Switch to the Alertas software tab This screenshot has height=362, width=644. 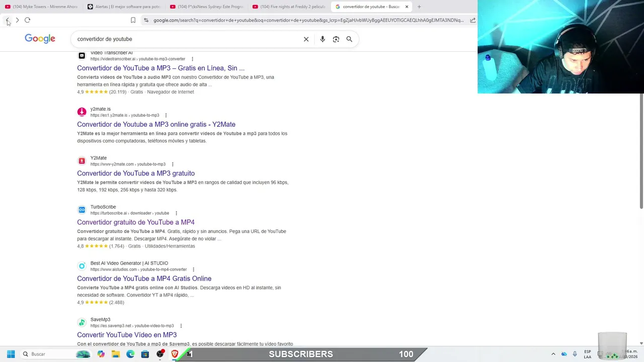pyautogui.click(x=124, y=7)
